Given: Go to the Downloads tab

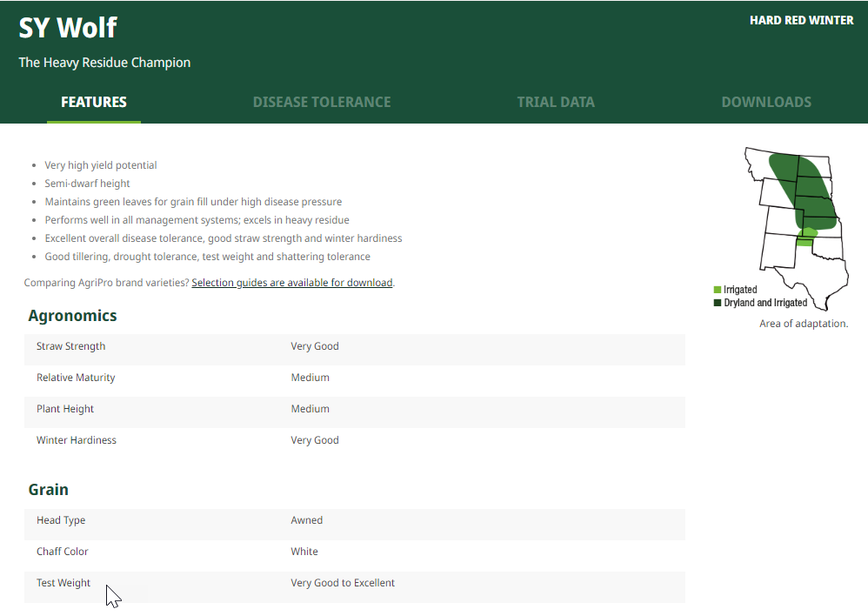Looking at the screenshot, I should point(766,102).
